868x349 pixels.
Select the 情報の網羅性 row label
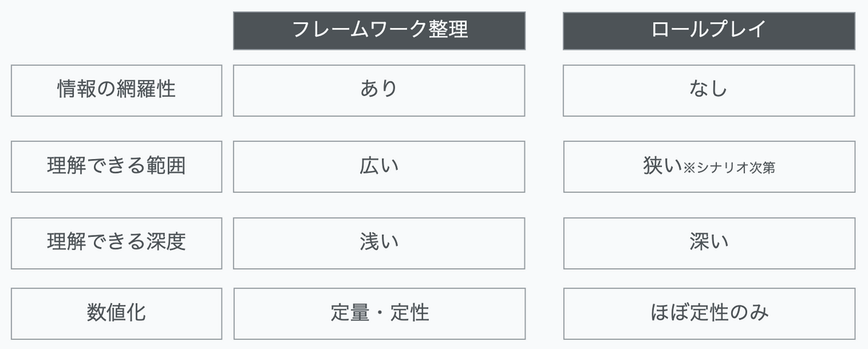[116, 90]
